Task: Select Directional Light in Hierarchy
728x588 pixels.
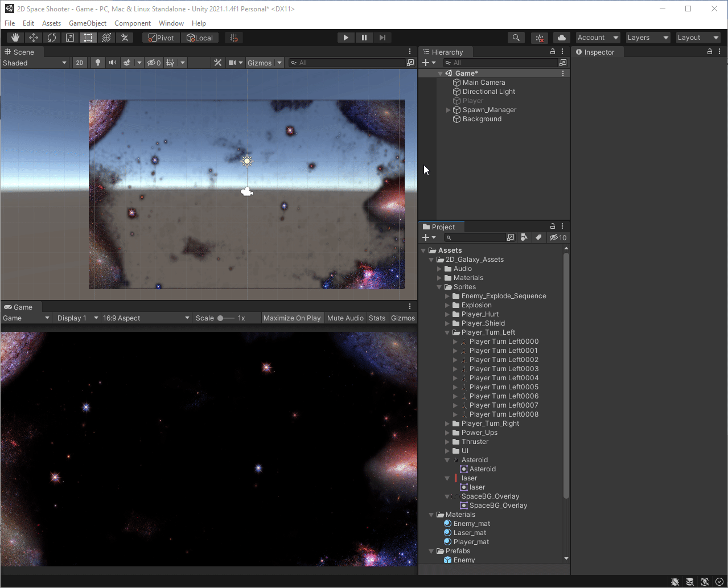Action: click(x=489, y=92)
